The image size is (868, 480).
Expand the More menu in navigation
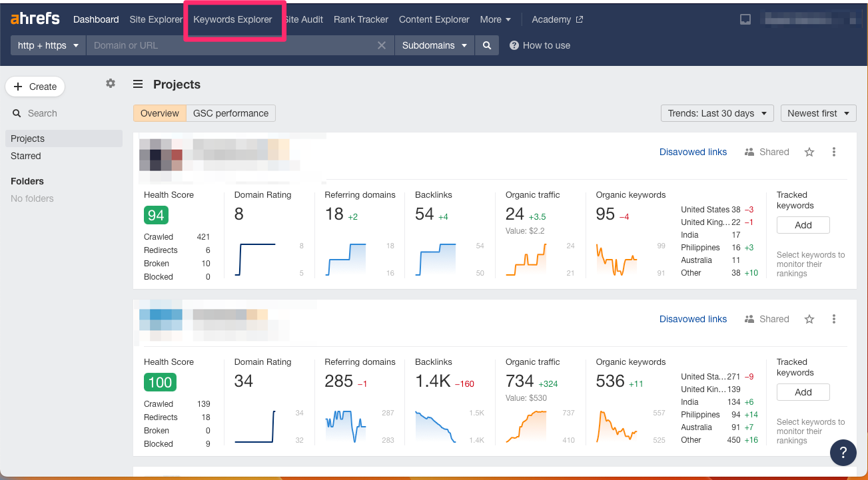coord(496,19)
